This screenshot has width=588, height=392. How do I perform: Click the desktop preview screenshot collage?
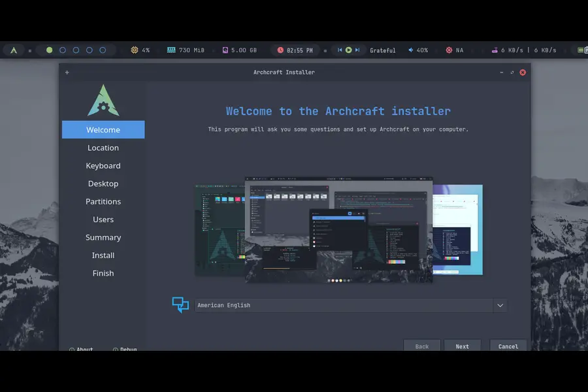point(338,229)
